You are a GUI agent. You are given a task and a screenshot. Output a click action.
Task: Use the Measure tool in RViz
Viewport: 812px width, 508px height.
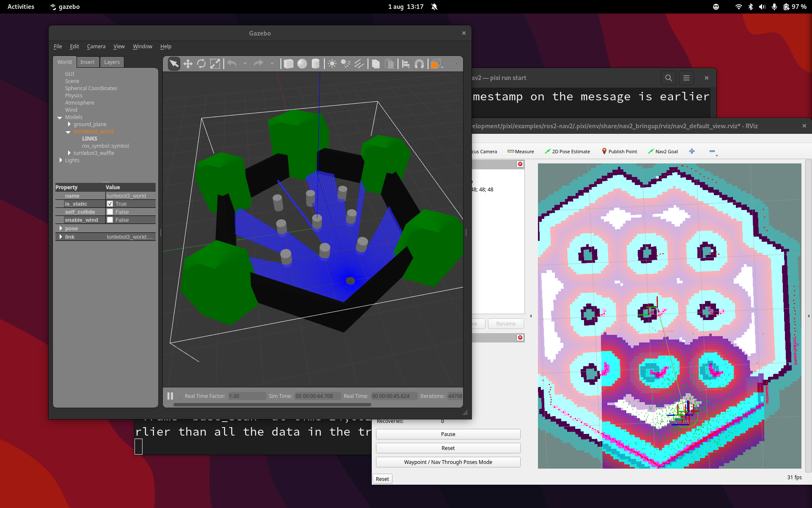pyautogui.click(x=521, y=151)
